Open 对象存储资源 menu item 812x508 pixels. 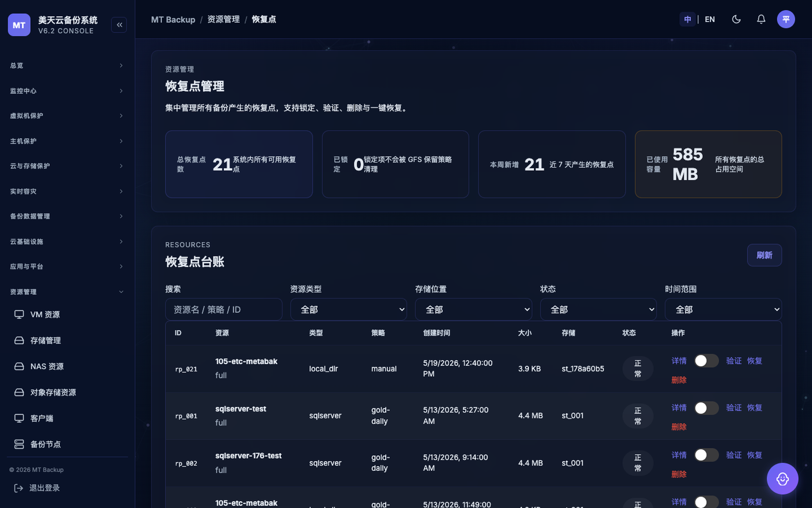[x=67, y=392]
